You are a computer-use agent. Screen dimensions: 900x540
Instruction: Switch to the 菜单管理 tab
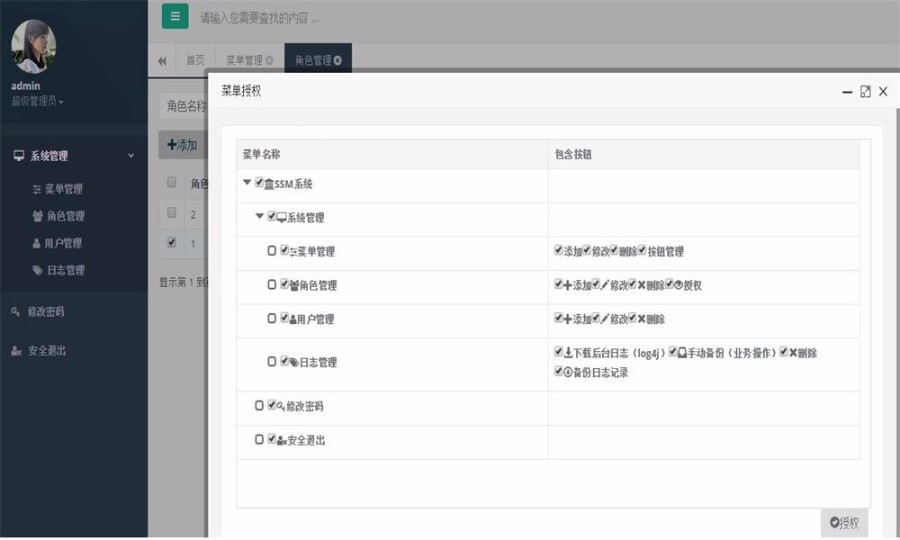tap(245, 60)
